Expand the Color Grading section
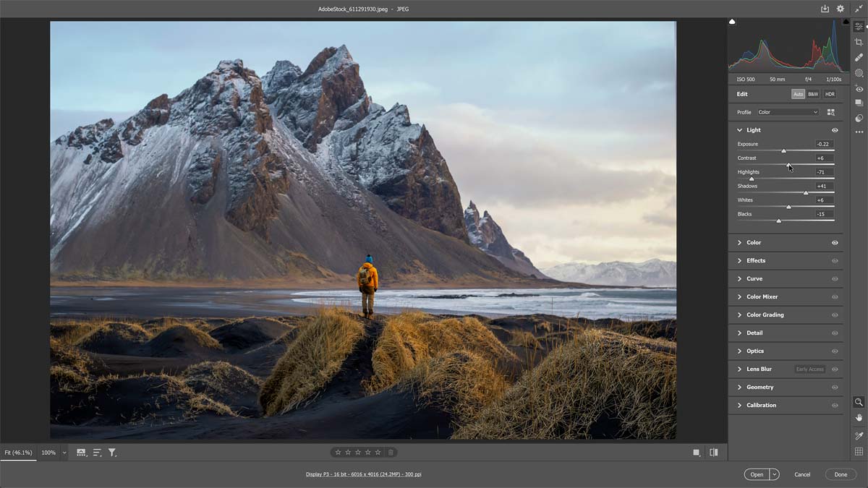This screenshot has height=488, width=868. tap(765, 314)
